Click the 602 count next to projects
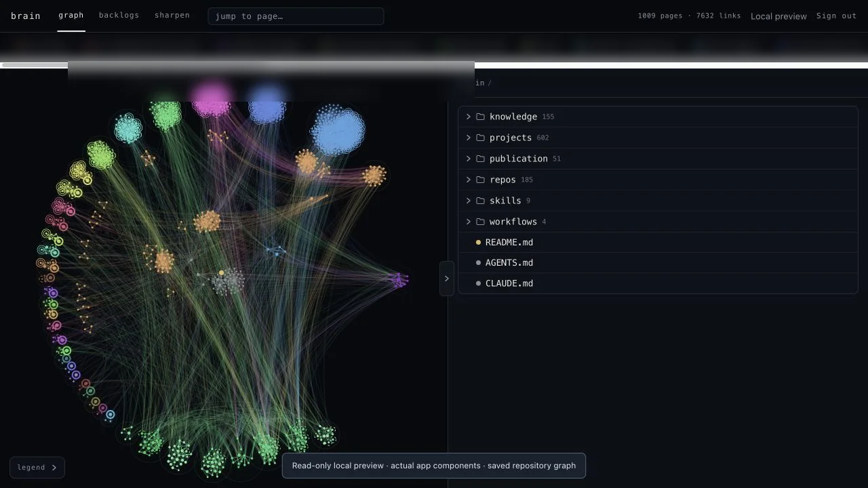The image size is (868, 488). [x=542, y=138]
